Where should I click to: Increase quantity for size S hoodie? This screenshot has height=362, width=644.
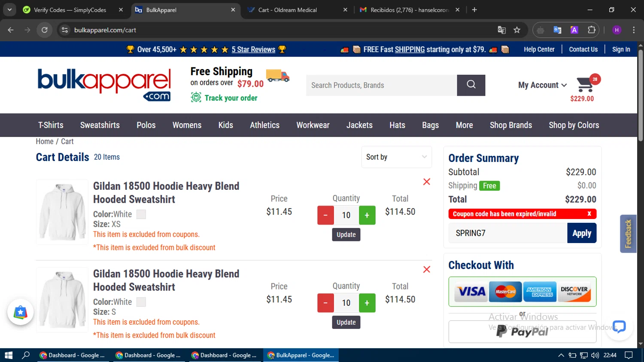pos(367,303)
